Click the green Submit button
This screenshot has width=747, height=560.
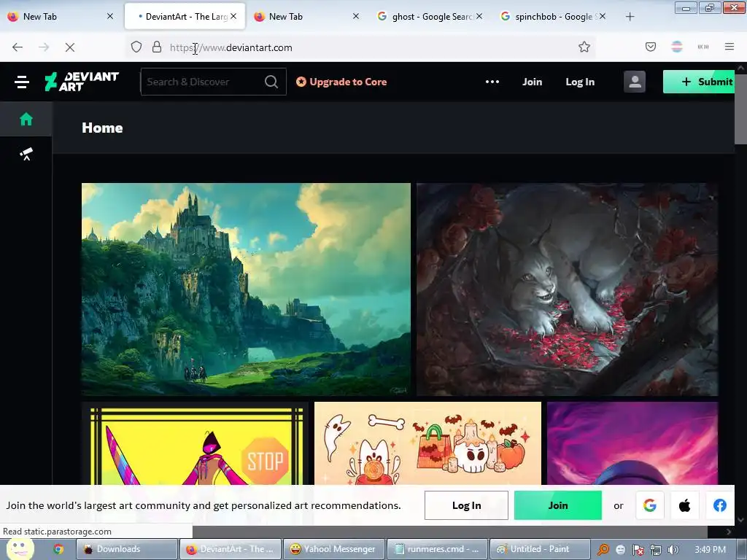pyautogui.click(x=699, y=82)
